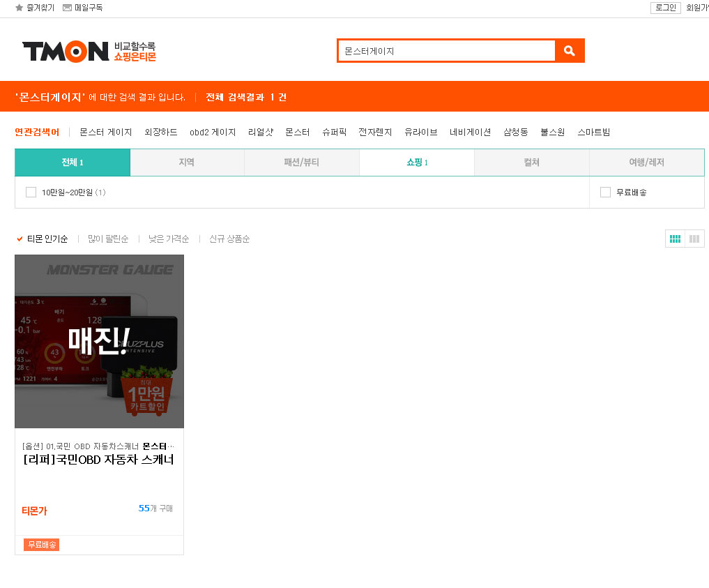709x588 pixels.
Task: Select the 패션/뷰티 tab
Action: (x=302, y=163)
